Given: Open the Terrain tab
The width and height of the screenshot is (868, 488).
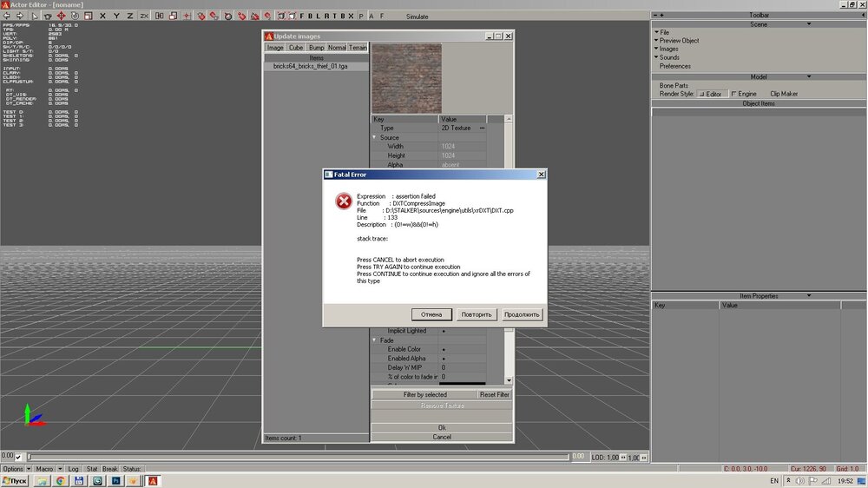Looking at the screenshot, I should pos(358,48).
